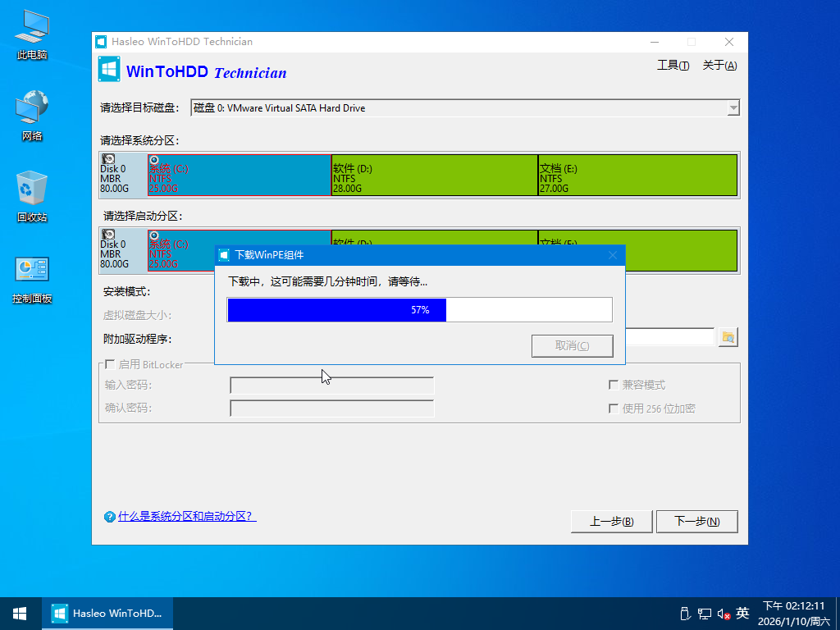Open the 什么是系统分区和启动分区 help link

click(x=187, y=517)
